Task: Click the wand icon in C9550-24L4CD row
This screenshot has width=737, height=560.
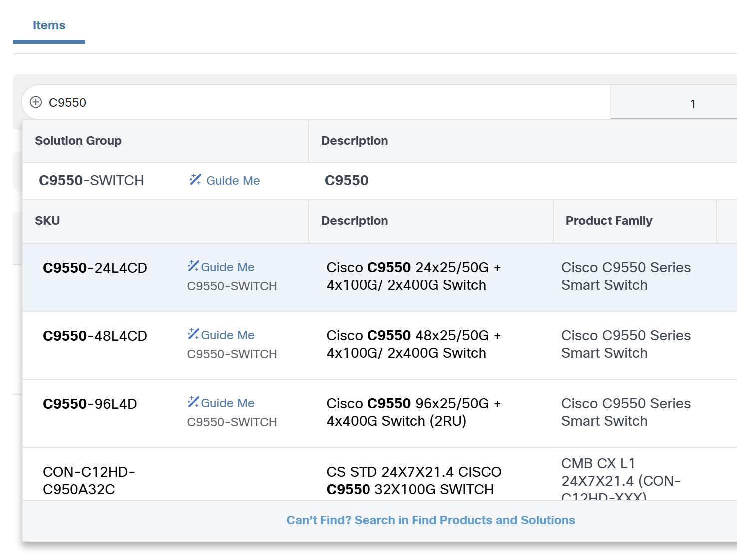Action: [193, 266]
